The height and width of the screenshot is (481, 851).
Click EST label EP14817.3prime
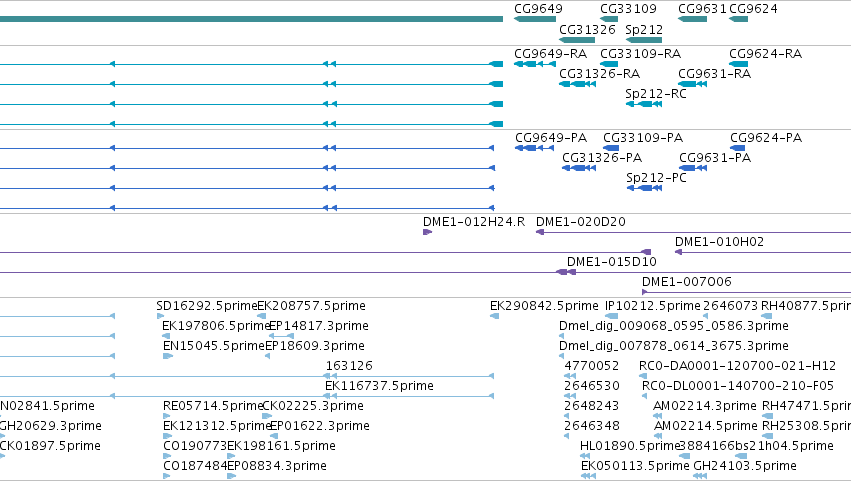[x=319, y=326]
